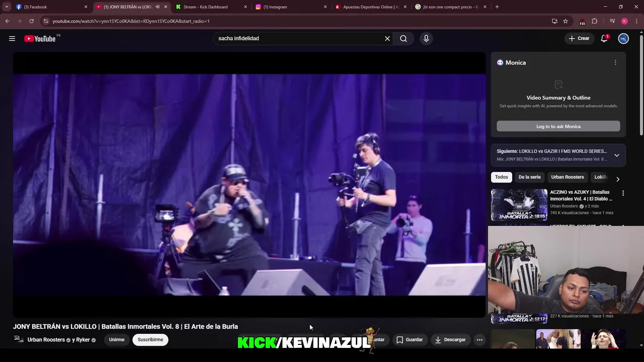Click the extension icon with 113 badge
Viewport: 644px width, 362px height.
tap(582, 22)
